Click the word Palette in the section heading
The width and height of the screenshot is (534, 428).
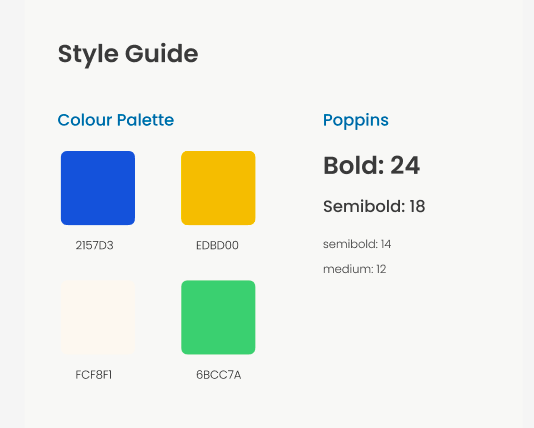coord(145,120)
